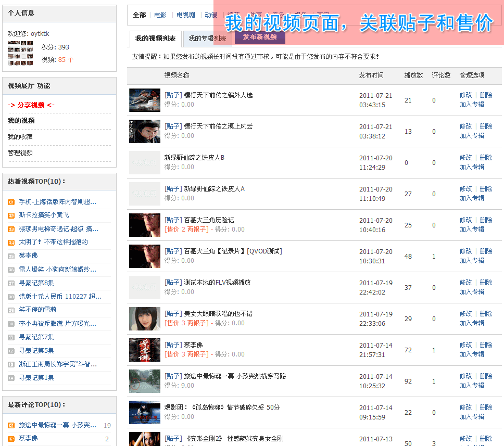
Task: Open thumbnail of 旅途中最惊魂一幕 row
Action: click(145, 381)
